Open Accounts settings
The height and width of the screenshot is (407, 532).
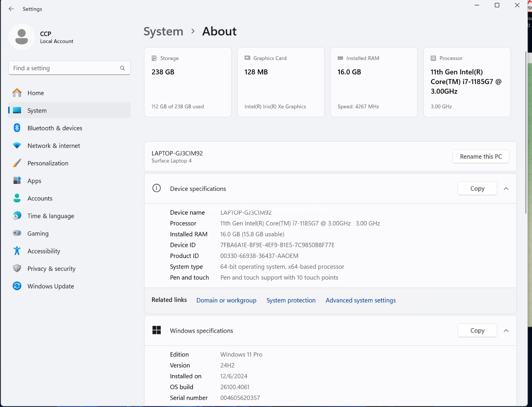coord(70,198)
